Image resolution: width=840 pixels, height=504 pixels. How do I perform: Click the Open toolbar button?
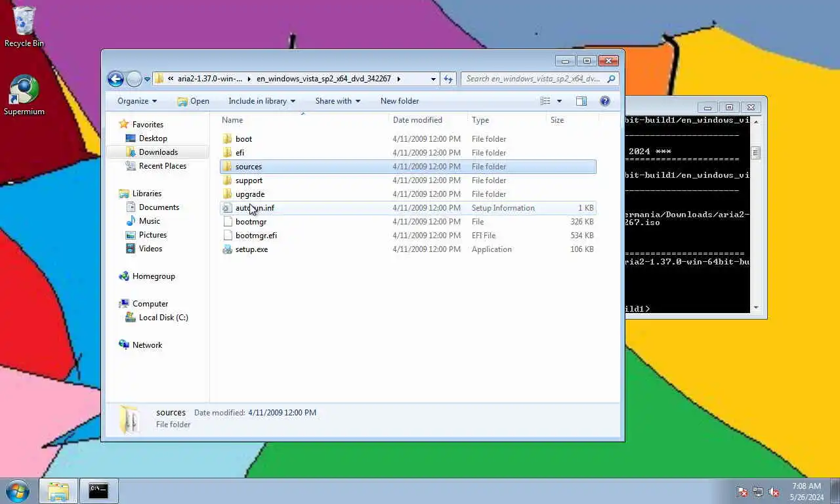(193, 101)
